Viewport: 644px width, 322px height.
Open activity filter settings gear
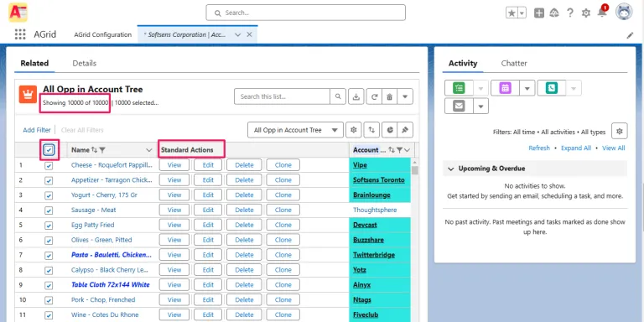coord(620,131)
